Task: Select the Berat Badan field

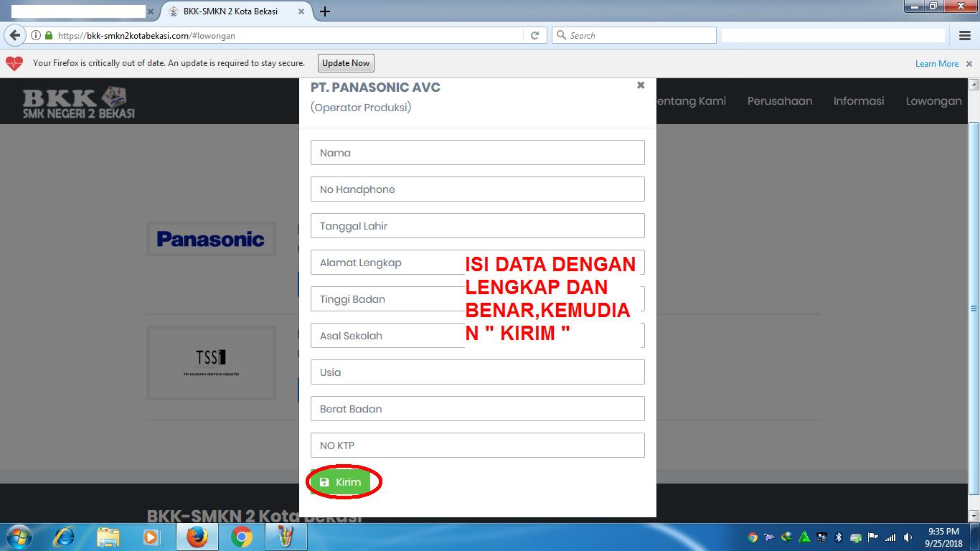Action: (478, 408)
